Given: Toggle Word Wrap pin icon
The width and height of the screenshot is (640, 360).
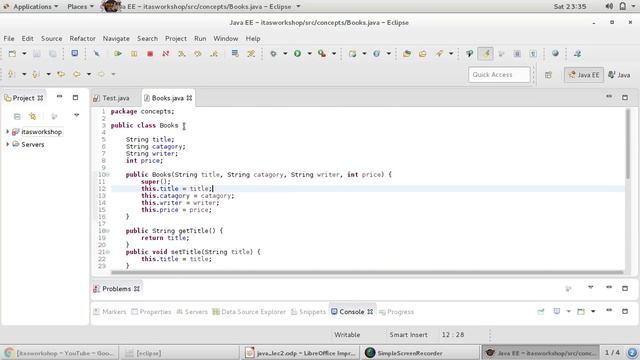Looking at the screenshot, I should 469,53.
